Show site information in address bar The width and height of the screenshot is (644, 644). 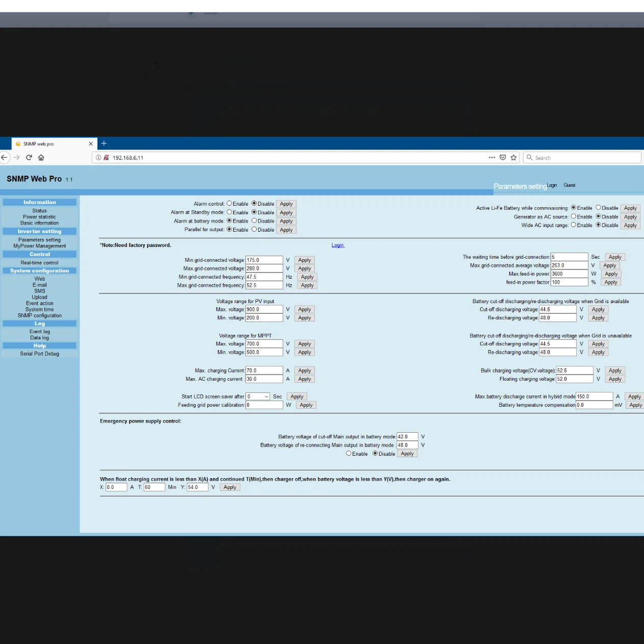(x=98, y=158)
